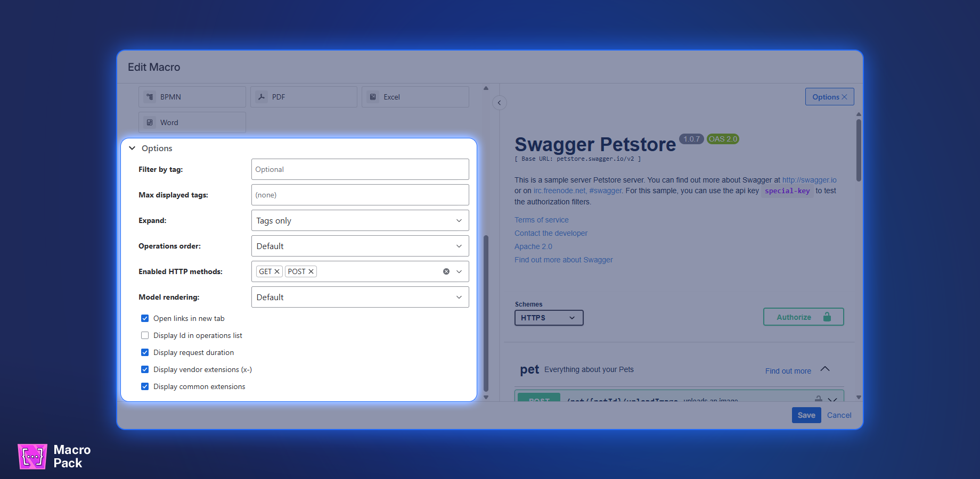Open Find out more about Swagger link
The height and width of the screenshot is (479, 980).
pos(563,260)
